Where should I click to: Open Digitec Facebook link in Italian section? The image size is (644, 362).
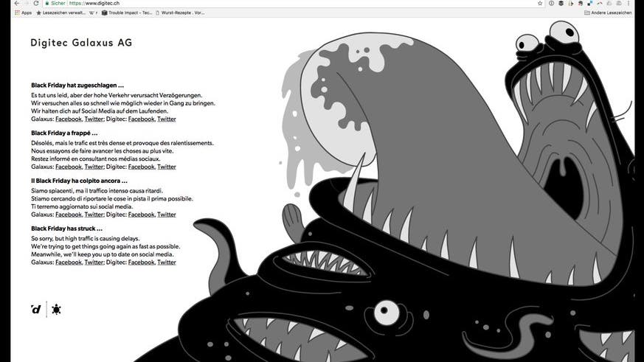(x=142, y=215)
